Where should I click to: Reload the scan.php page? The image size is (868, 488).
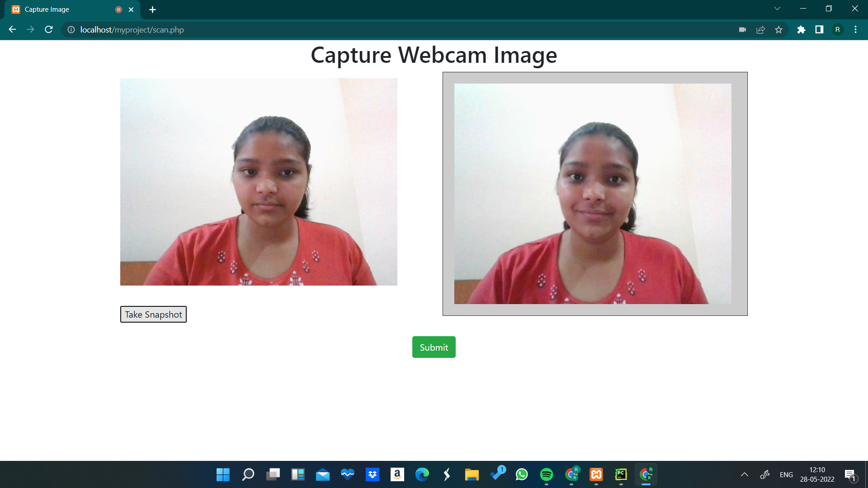48,29
